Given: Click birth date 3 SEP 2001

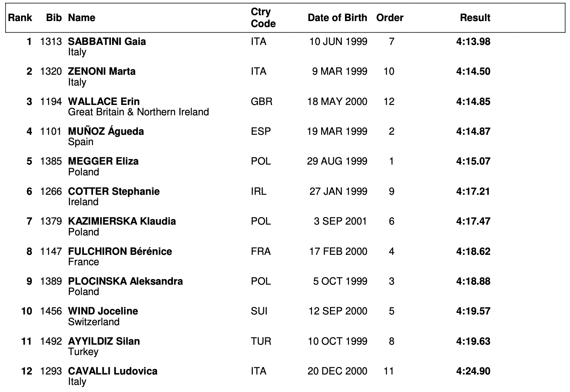Looking at the screenshot, I should tap(340, 221).
